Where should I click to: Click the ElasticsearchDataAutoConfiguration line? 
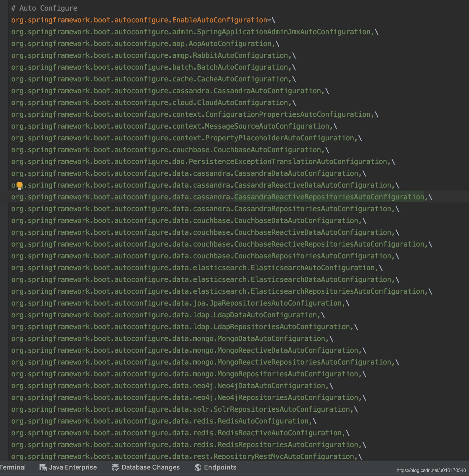205,280
